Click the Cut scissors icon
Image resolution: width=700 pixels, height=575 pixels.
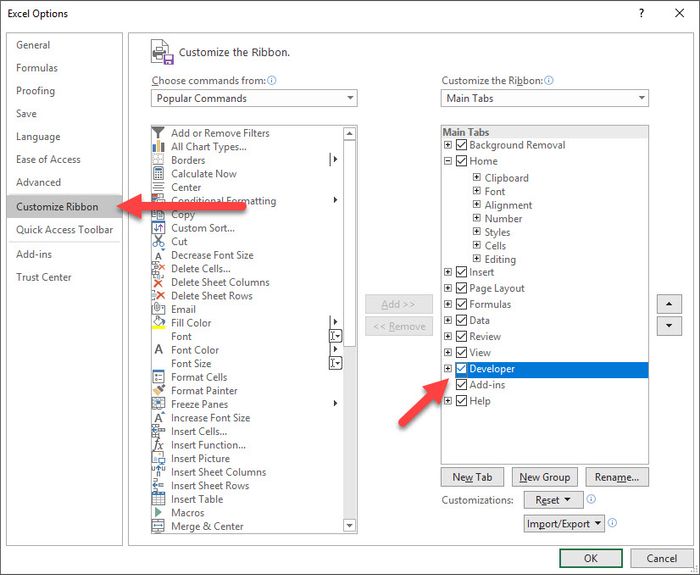tap(158, 241)
